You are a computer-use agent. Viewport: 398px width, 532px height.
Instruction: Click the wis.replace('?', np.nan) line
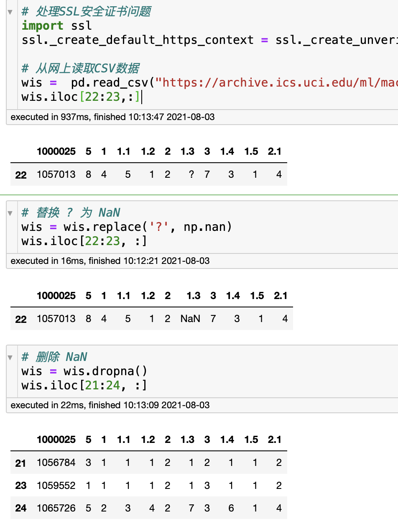127,227
